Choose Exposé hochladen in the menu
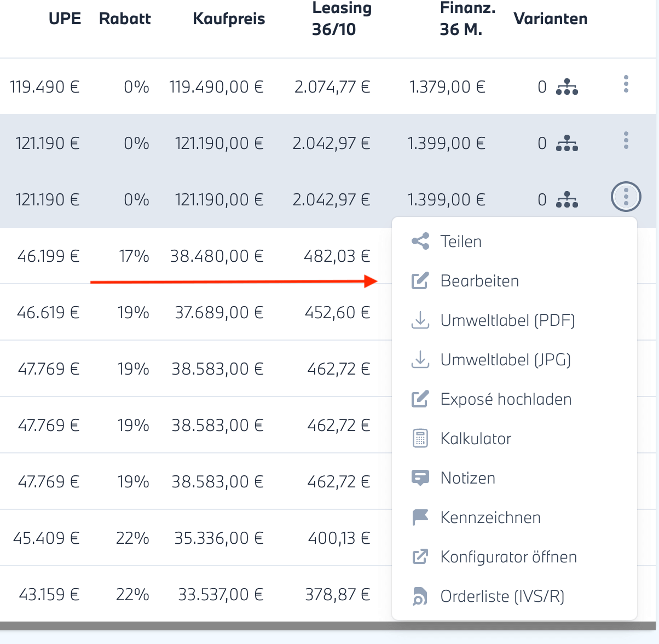This screenshot has width=659, height=644. [x=505, y=399]
